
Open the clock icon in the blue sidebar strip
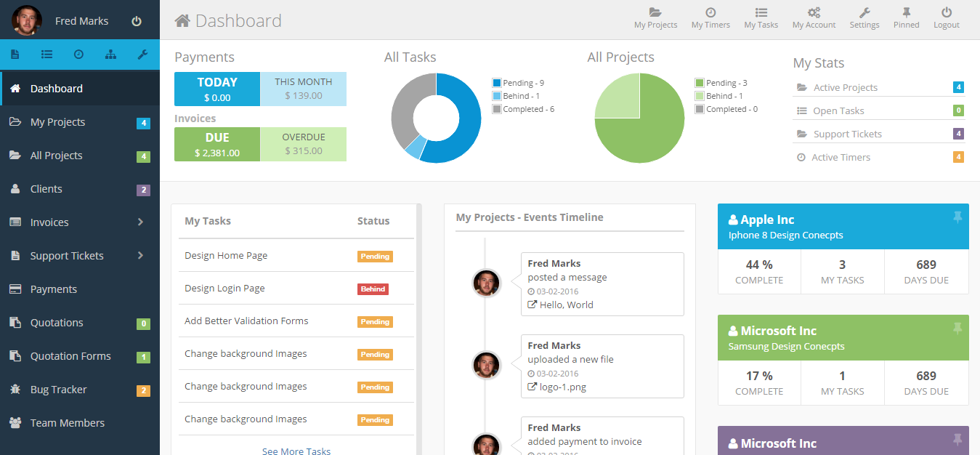78,55
